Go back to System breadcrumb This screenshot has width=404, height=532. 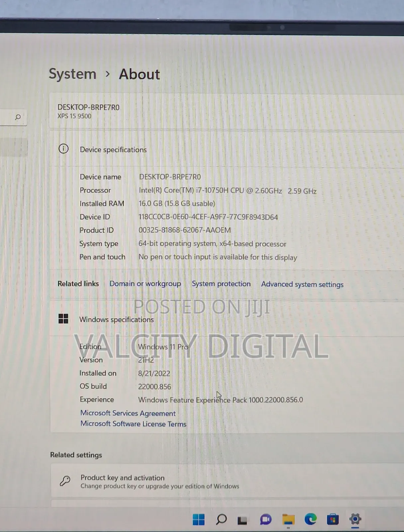(72, 74)
